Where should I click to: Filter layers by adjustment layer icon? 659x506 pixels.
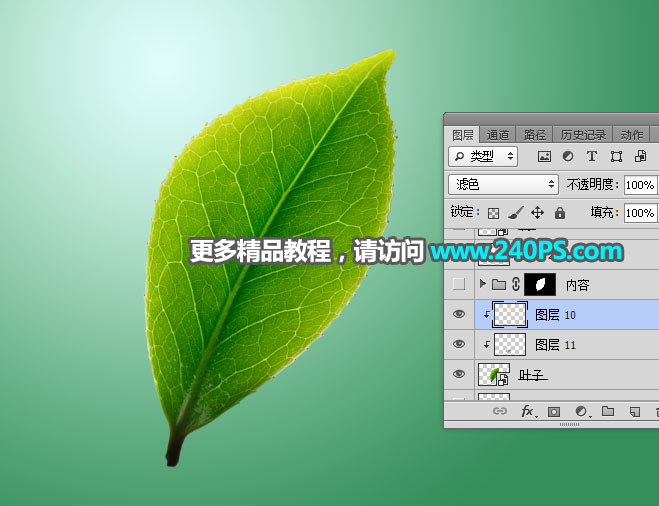pos(568,156)
